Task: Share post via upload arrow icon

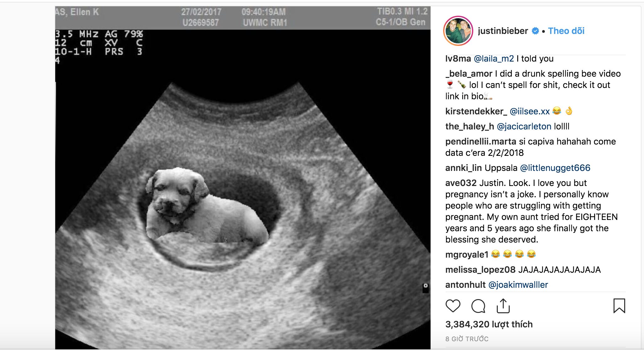Action: tap(503, 306)
